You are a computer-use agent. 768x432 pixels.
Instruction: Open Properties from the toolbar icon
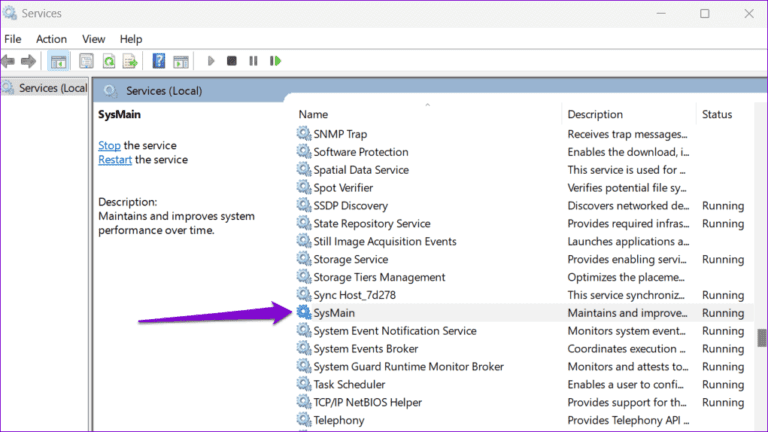[x=87, y=61]
